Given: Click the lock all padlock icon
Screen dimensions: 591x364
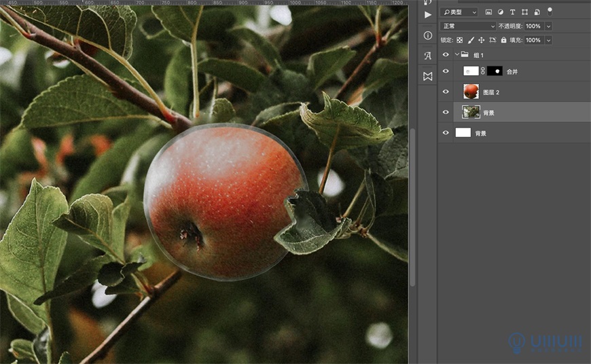Looking at the screenshot, I should [x=503, y=40].
